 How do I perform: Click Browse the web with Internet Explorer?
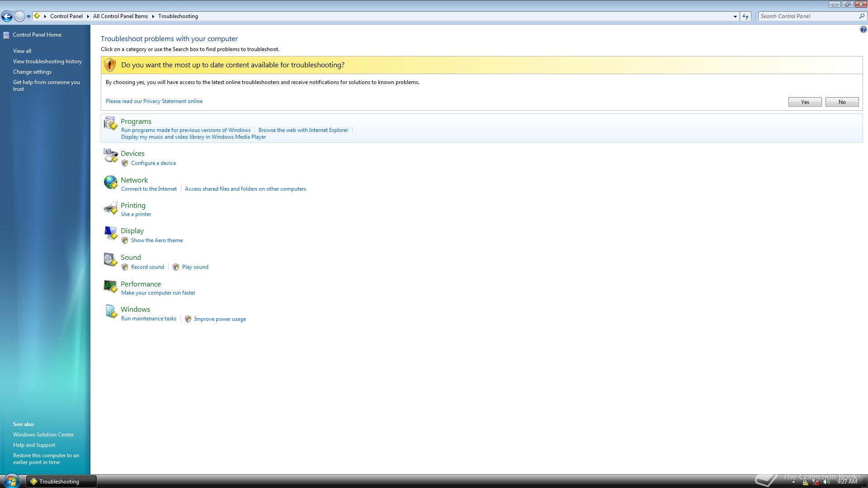(x=303, y=130)
